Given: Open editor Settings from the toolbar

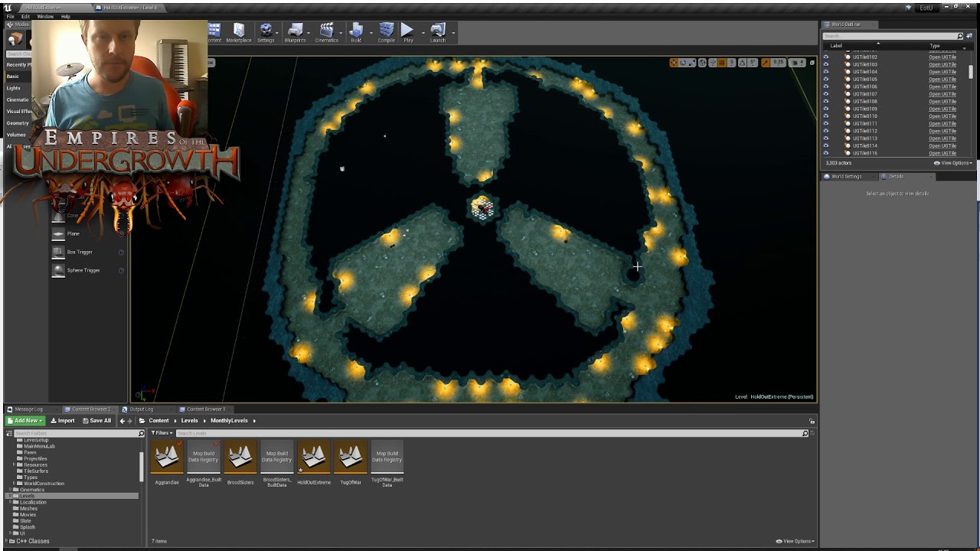Looking at the screenshot, I should (x=266, y=31).
